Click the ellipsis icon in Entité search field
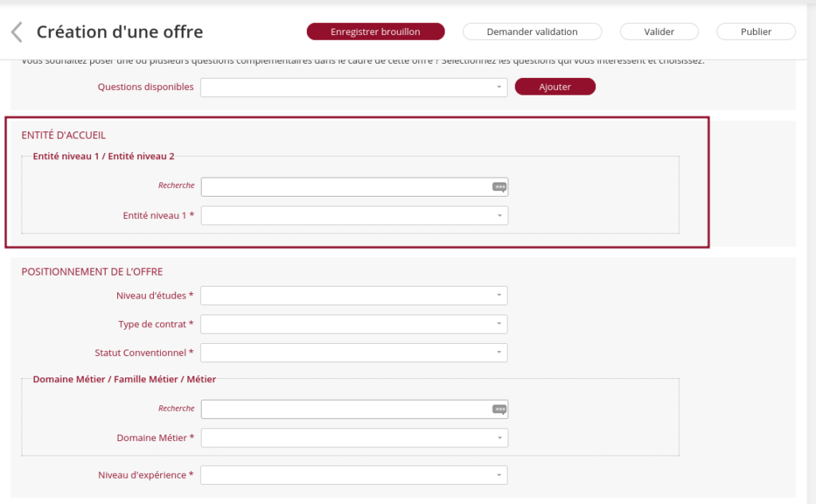The image size is (816, 504). [x=499, y=186]
